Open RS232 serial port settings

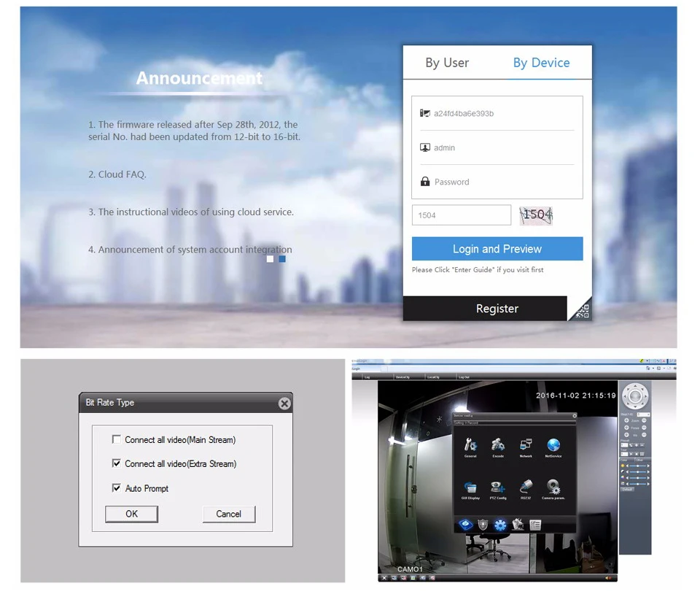point(526,488)
